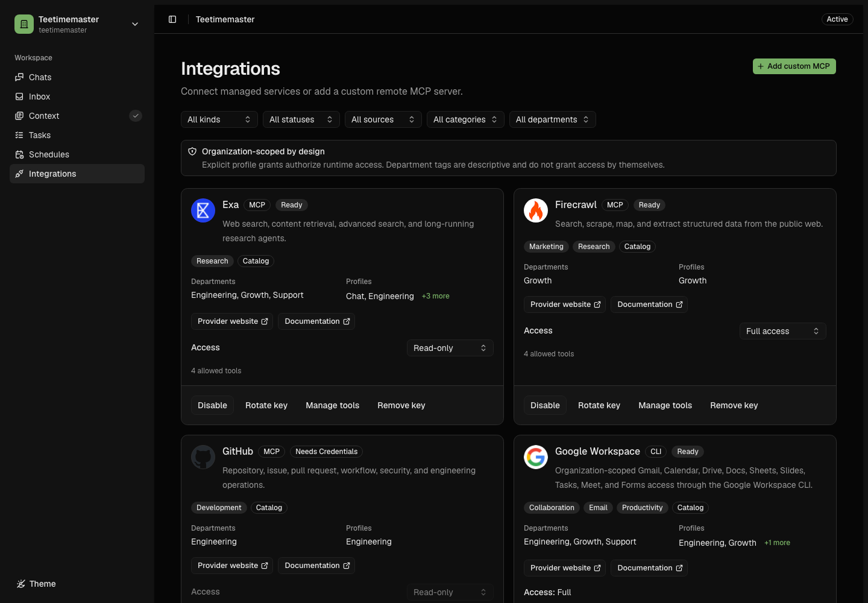Click the Theme button

(x=36, y=584)
